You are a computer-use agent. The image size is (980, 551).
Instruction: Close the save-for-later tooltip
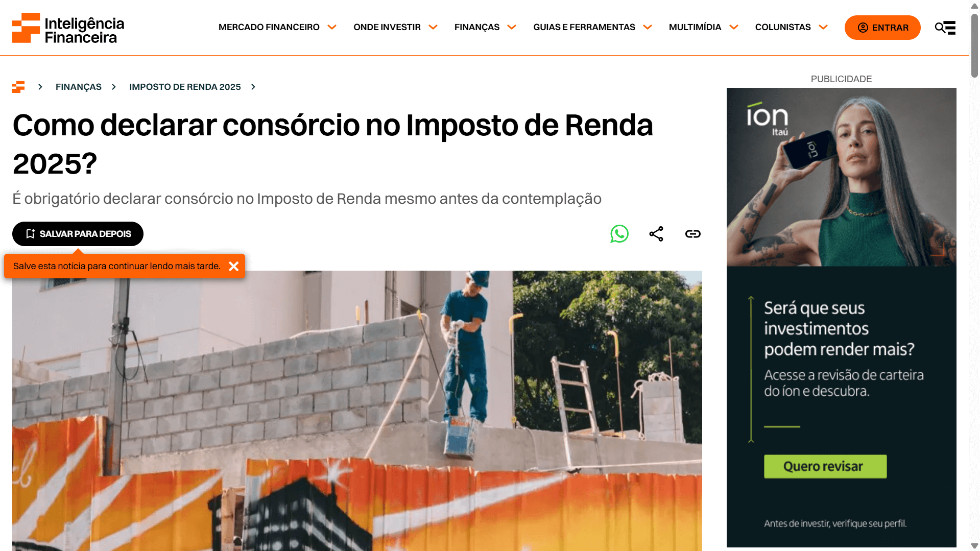(x=234, y=266)
